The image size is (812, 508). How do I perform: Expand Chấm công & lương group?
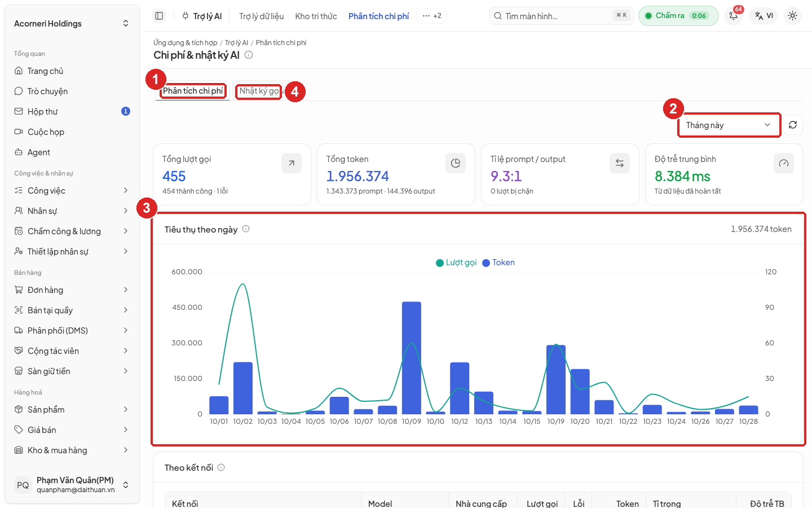72,231
